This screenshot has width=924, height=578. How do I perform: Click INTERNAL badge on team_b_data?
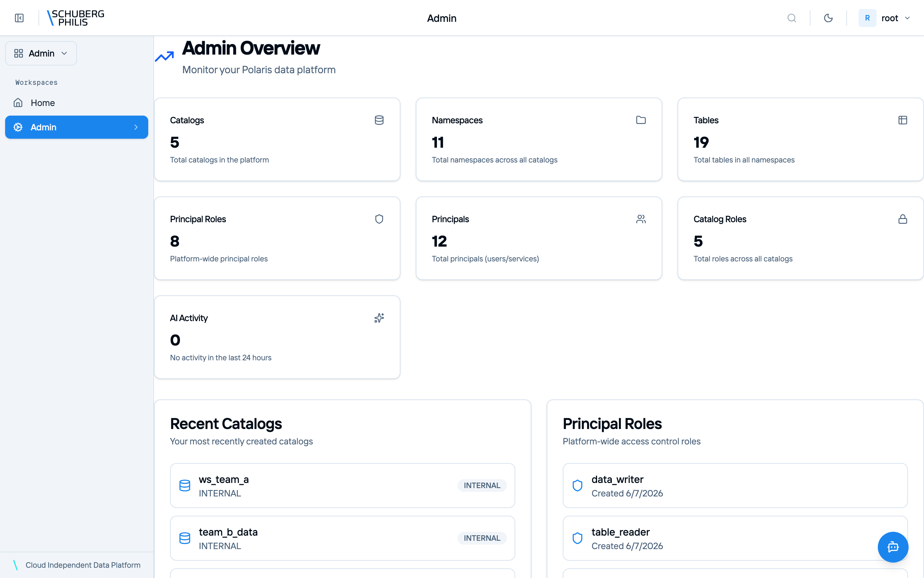coord(482,538)
